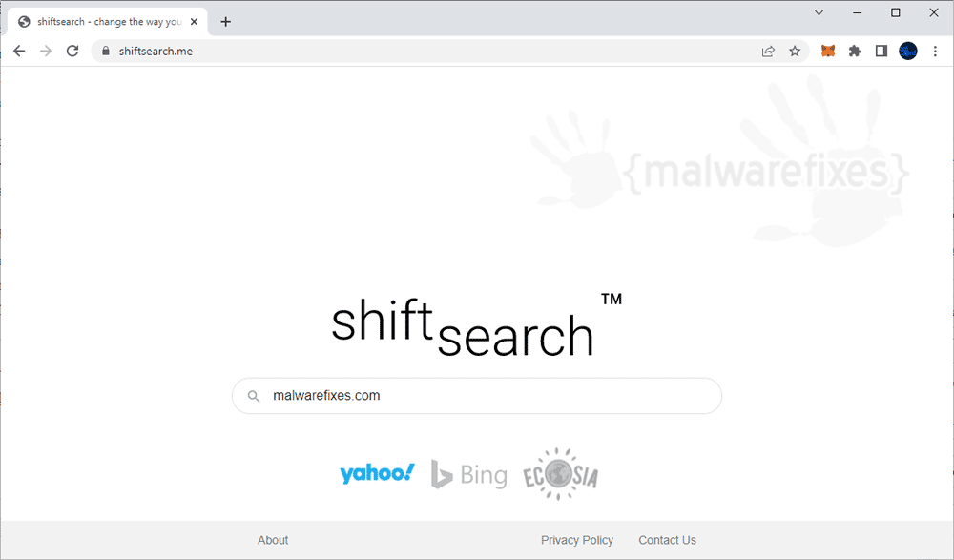
Task: Choose Yahoo as the search engine
Action: click(x=377, y=473)
